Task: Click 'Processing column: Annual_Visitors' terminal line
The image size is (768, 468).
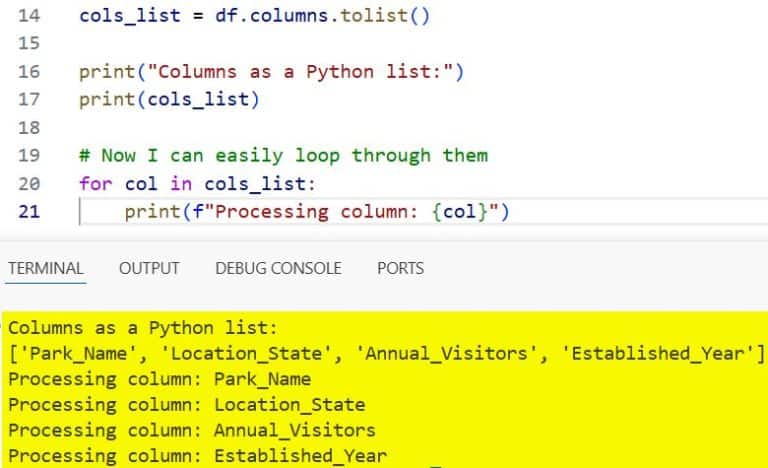Action: pos(192,430)
